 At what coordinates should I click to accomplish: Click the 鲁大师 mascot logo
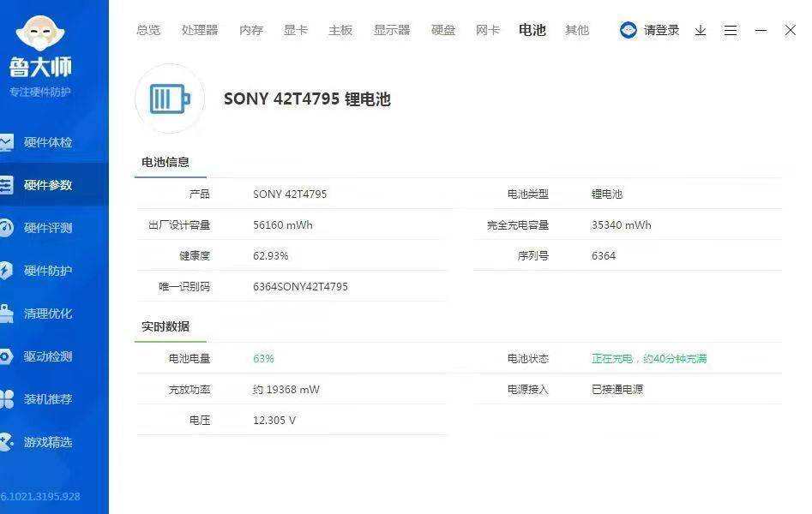[40, 33]
